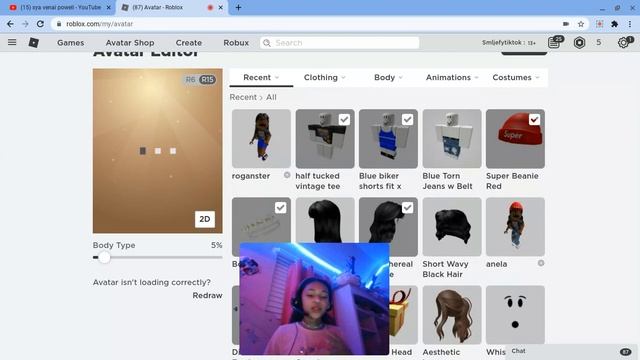Click the search magnifier icon
This screenshot has height=360, width=640.
[267, 43]
